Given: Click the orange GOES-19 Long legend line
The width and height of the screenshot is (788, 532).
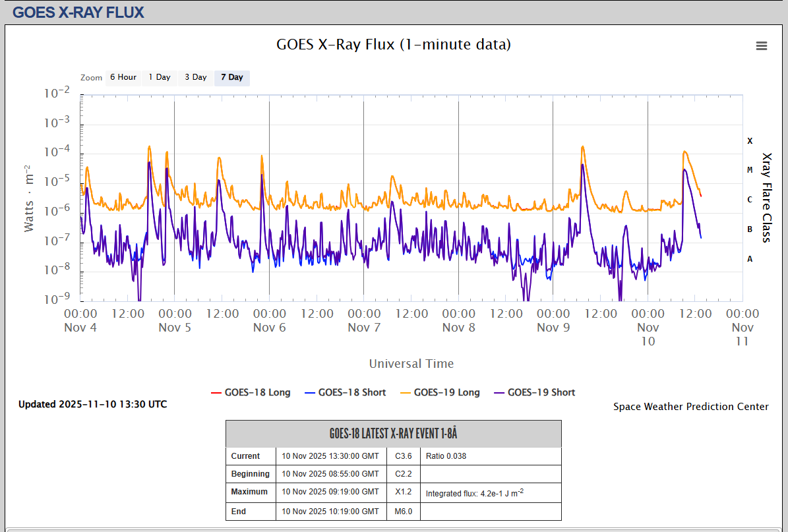Looking at the screenshot, I should coord(406,392).
